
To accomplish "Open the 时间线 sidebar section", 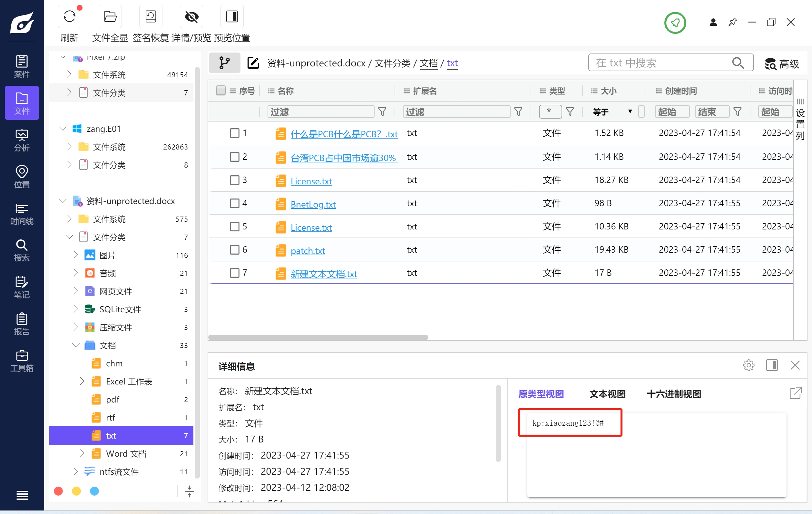I will pyautogui.click(x=22, y=214).
